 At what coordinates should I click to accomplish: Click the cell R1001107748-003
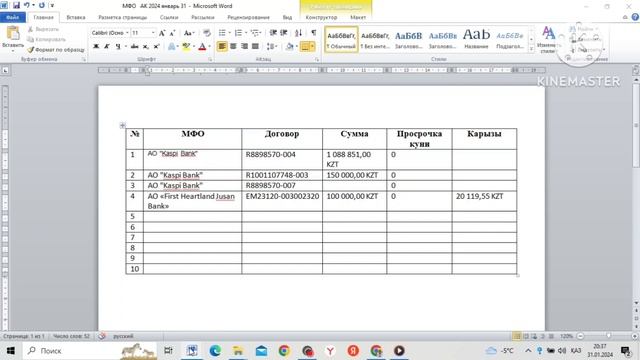282,175
